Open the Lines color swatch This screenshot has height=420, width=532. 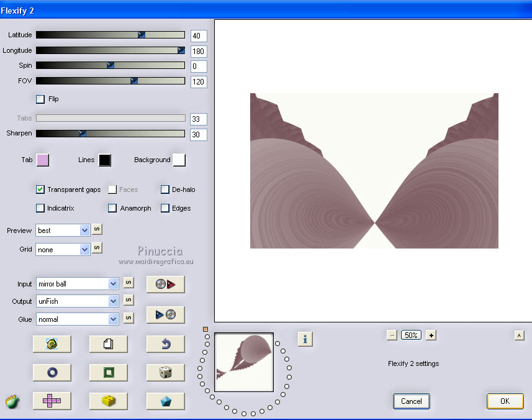(x=105, y=160)
